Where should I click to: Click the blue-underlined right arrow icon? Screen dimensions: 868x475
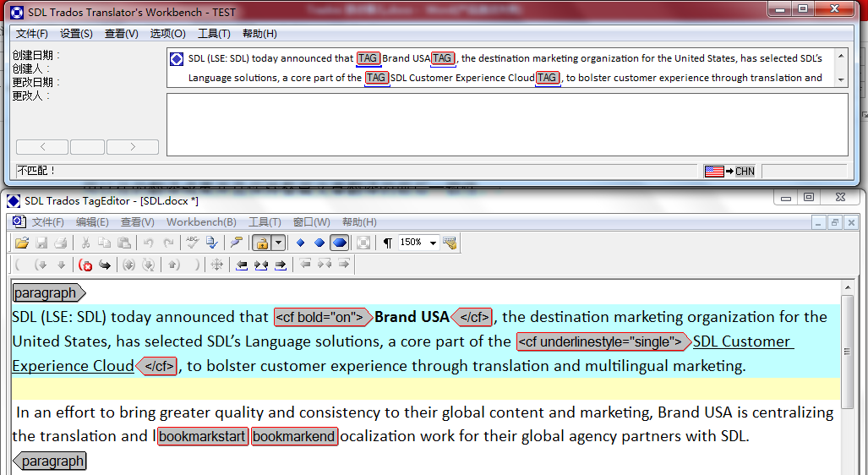pyautogui.click(x=281, y=265)
